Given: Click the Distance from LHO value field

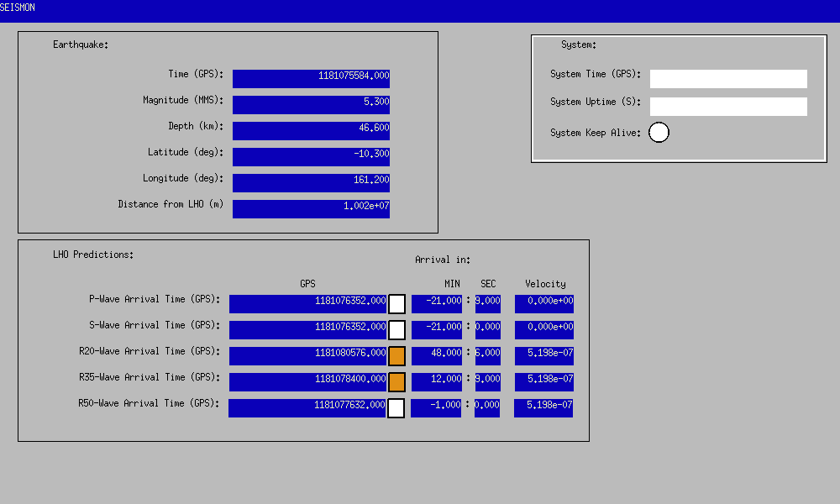Looking at the screenshot, I should [x=311, y=209].
